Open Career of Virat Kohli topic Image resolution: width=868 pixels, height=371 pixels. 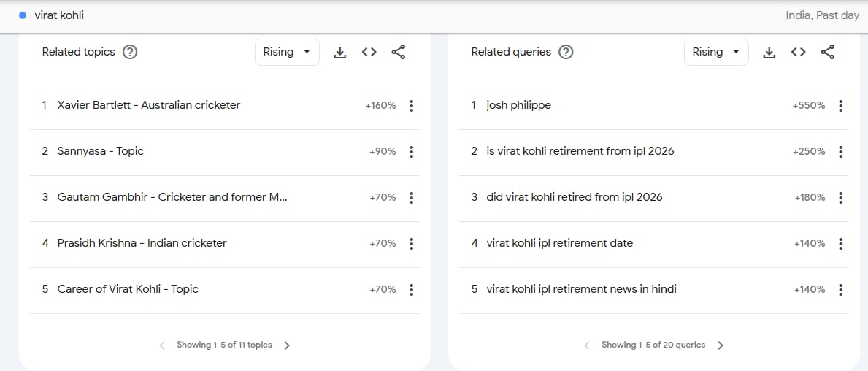click(x=128, y=289)
